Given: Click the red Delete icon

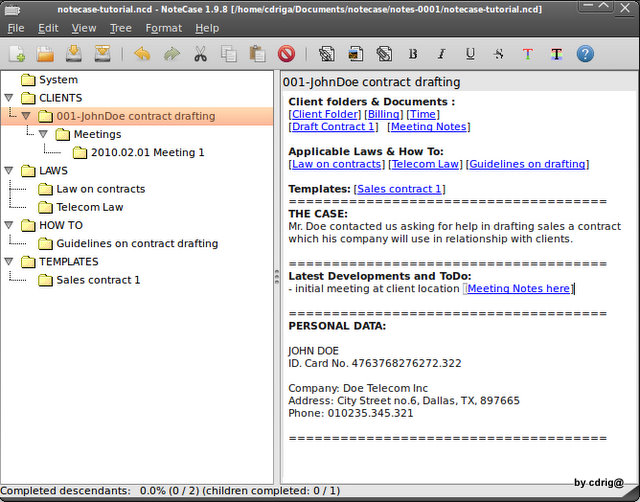Looking at the screenshot, I should (287, 54).
